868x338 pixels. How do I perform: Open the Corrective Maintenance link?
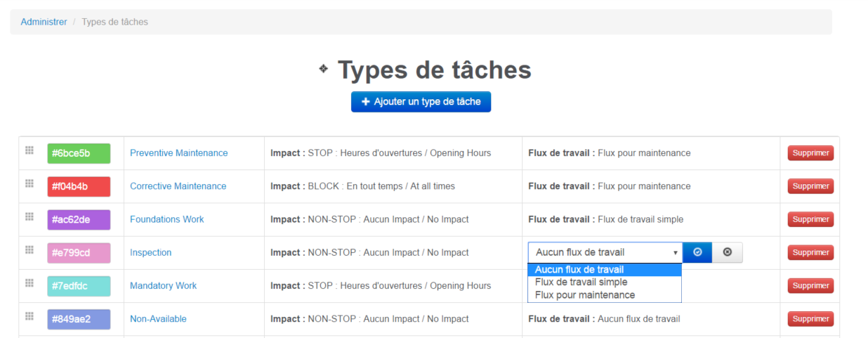(178, 186)
